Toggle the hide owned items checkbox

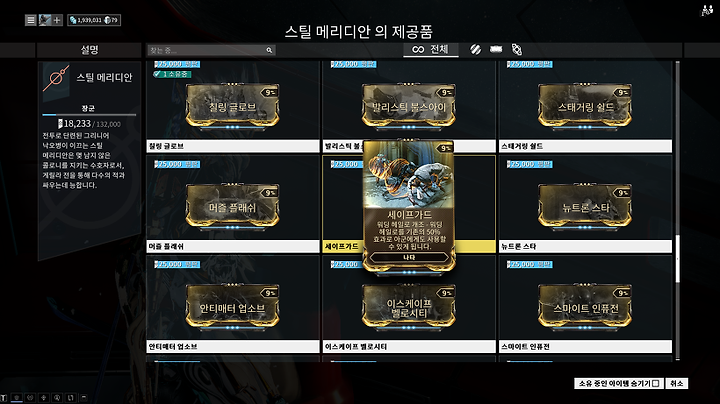(656, 383)
